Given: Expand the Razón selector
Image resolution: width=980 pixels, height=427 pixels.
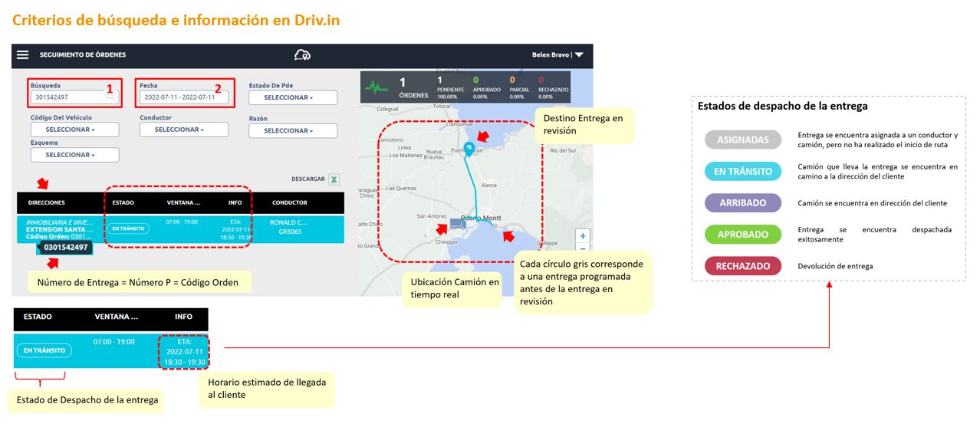Looking at the screenshot, I should (293, 131).
